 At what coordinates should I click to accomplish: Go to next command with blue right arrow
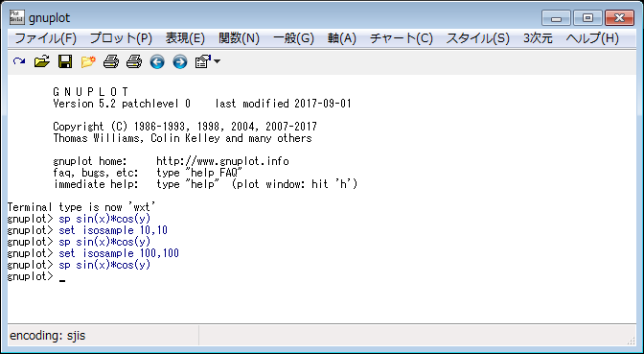(180, 61)
